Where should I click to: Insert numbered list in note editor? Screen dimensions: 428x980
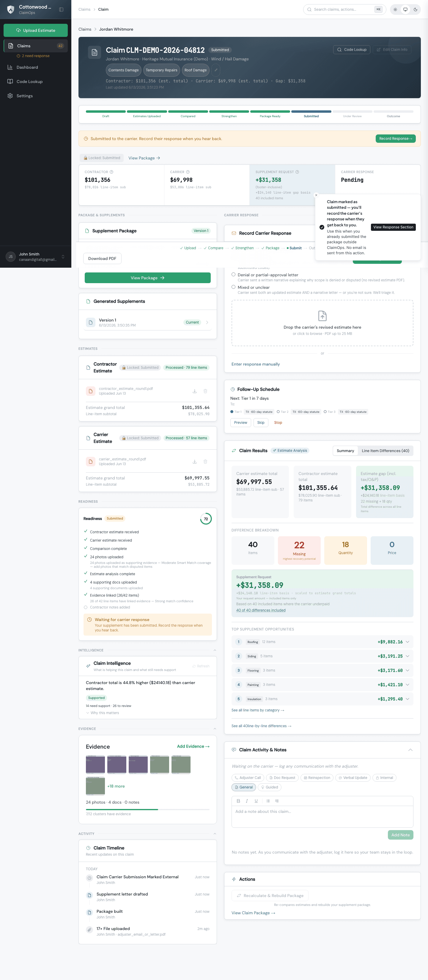[x=277, y=801]
